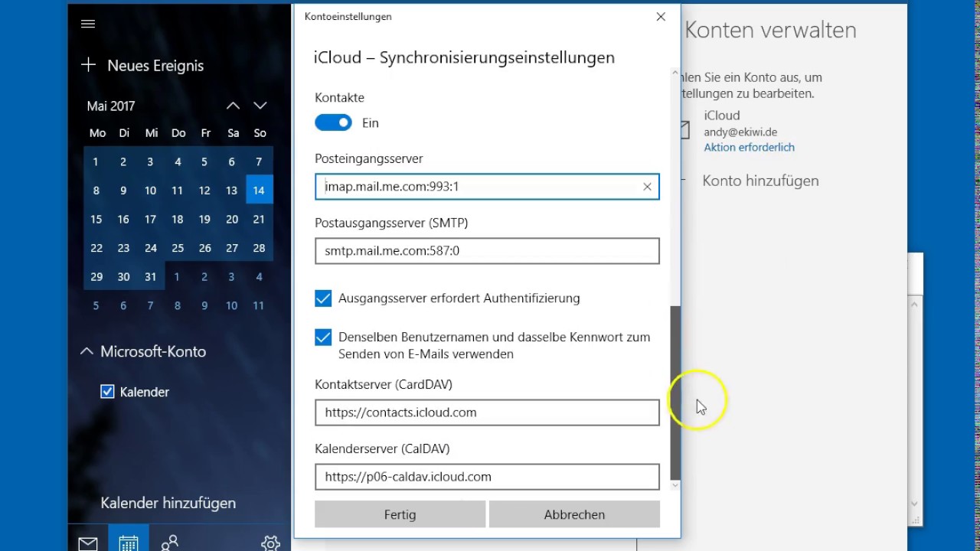This screenshot has width=980, height=551.
Task: Open settings gear in Calendar sidebar
Action: tap(270, 543)
